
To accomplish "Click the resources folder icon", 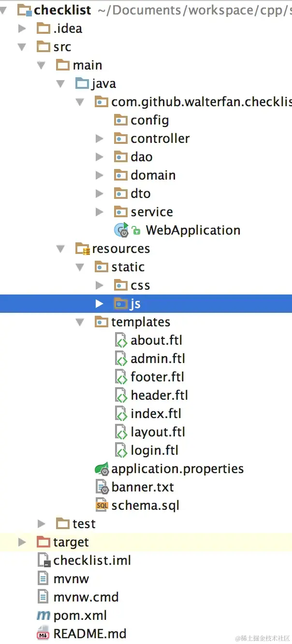I will (81, 248).
